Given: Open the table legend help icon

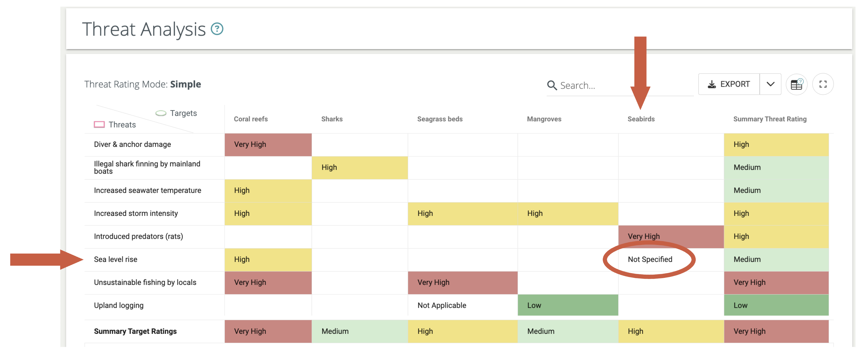Looking at the screenshot, I should pos(797,84).
